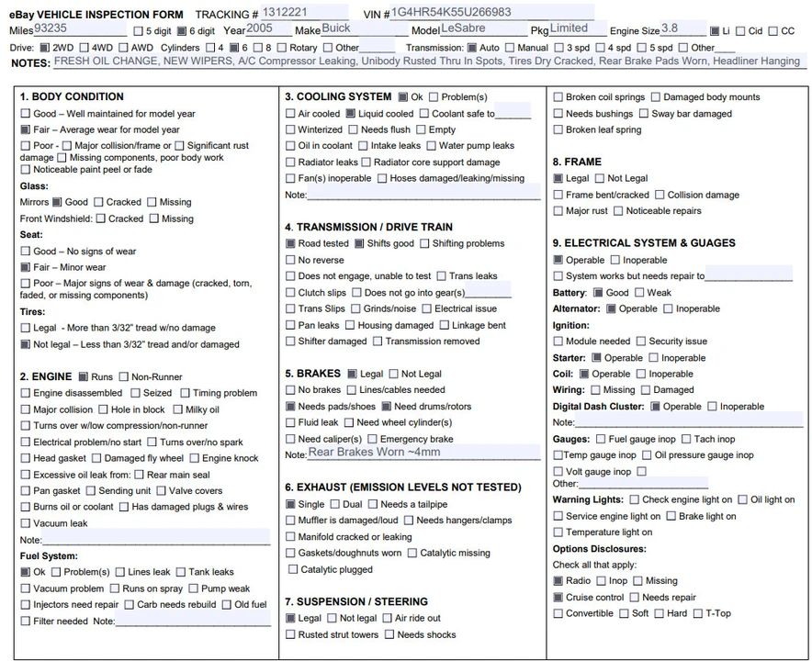Image resolution: width=812 pixels, height=661 pixels.
Task: Check the Clutch slips checkbox
Action: [x=290, y=293]
